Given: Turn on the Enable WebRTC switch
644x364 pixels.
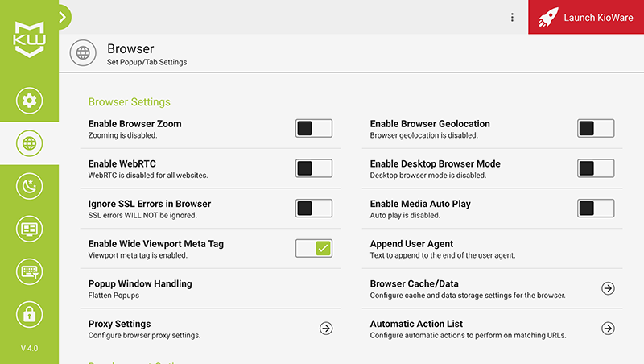Looking at the screenshot, I should pyautogui.click(x=314, y=168).
